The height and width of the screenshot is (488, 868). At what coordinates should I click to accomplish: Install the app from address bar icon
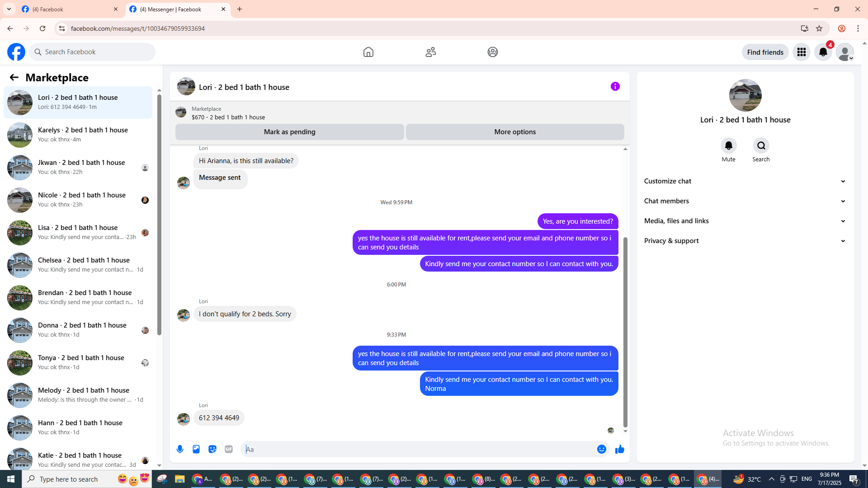[805, 28]
